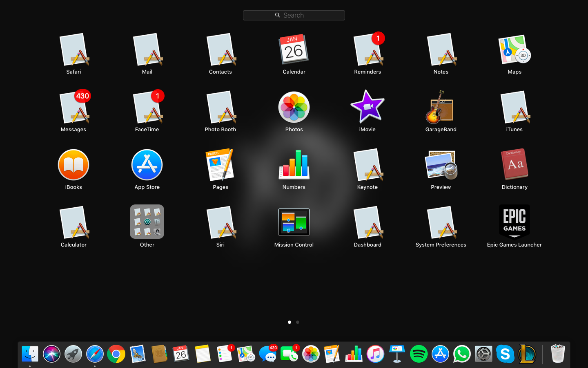The width and height of the screenshot is (588, 368).
Task: Open the Messages bubble icon in the Dock
Action: pyautogui.click(x=268, y=354)
